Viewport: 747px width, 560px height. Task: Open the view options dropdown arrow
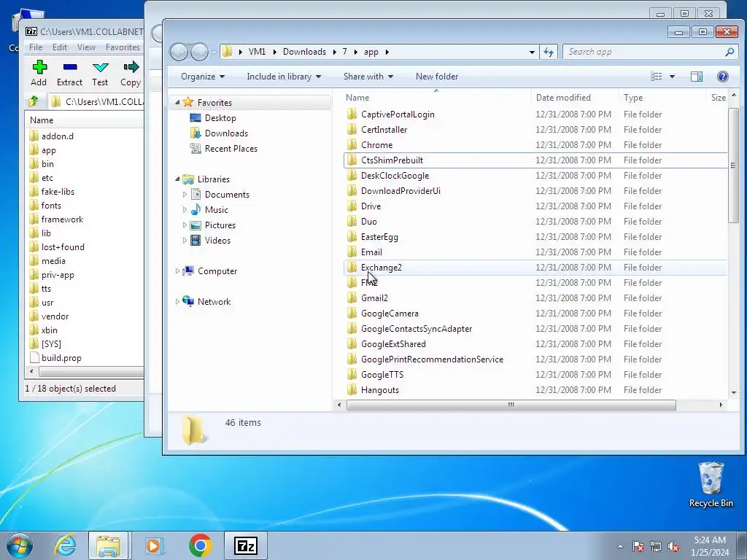672,77
